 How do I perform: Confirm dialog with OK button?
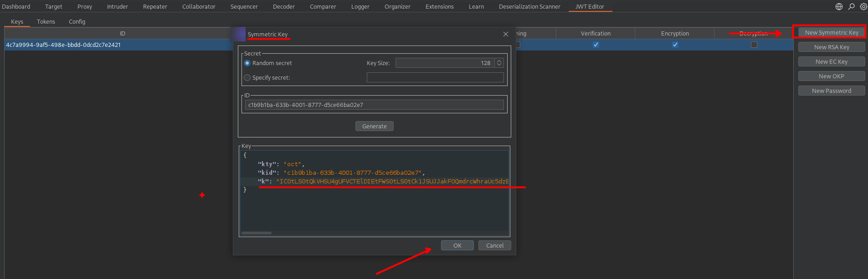[457, 245]
